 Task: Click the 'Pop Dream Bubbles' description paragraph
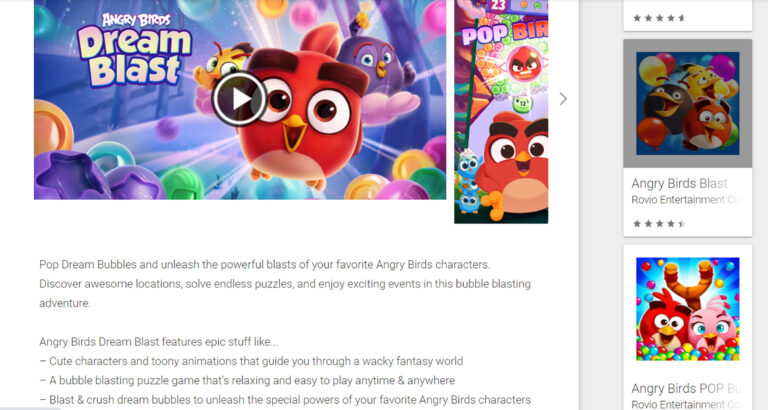click(x=285, y=284)
